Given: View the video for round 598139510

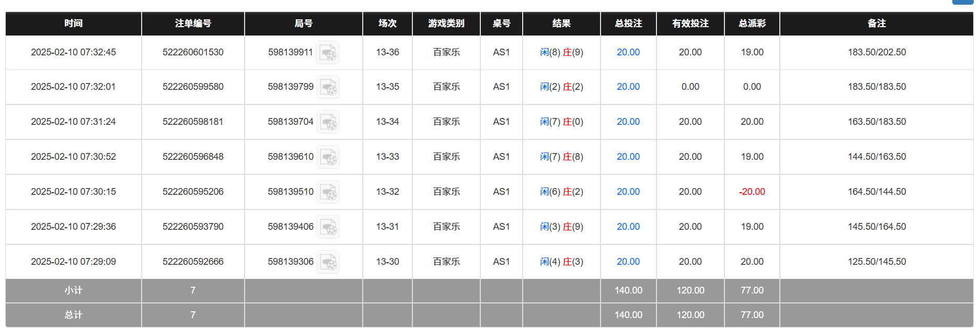Looking at the screenshot, I should (328, 192).
